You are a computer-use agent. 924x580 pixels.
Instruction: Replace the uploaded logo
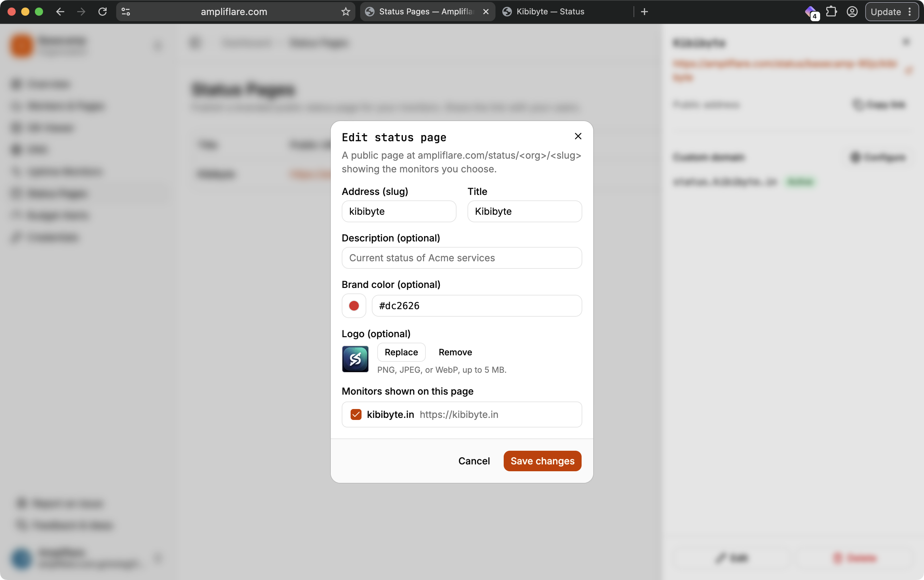click(401, 352)
